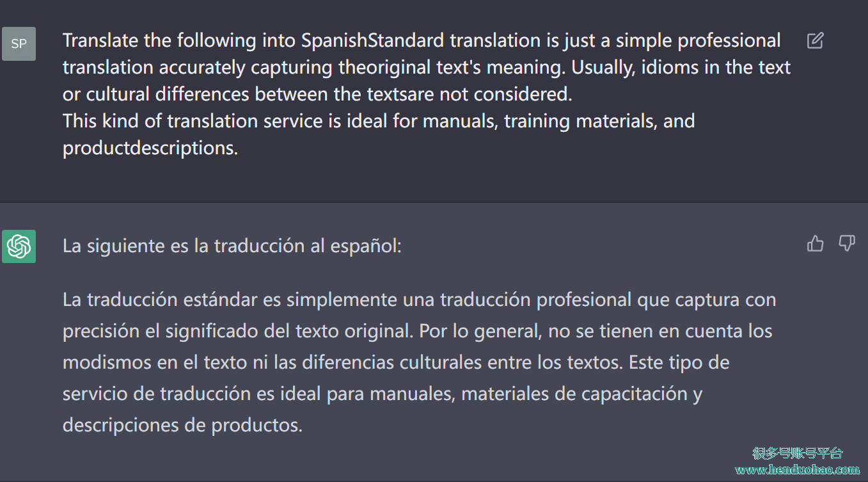Click the line starting 'precisión el significado'
This screenshot has height=482, width=868.
click(x=418, y=331)
